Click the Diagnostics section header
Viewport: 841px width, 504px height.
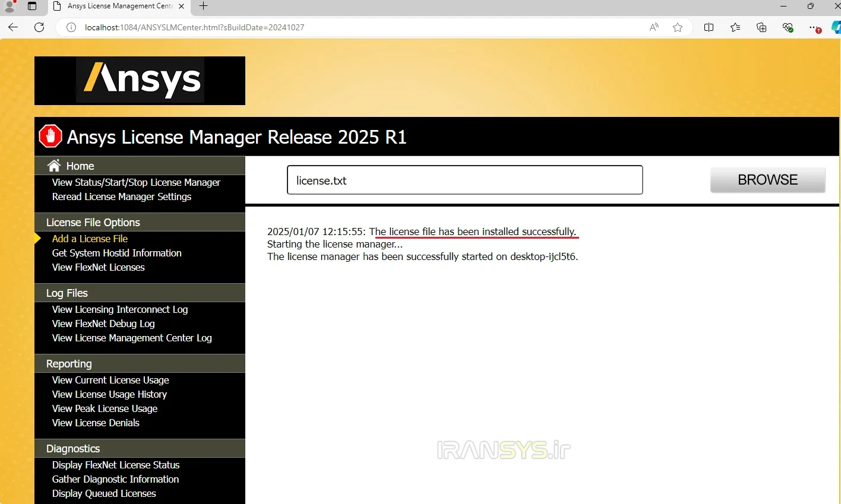click(x=140, y=448)
